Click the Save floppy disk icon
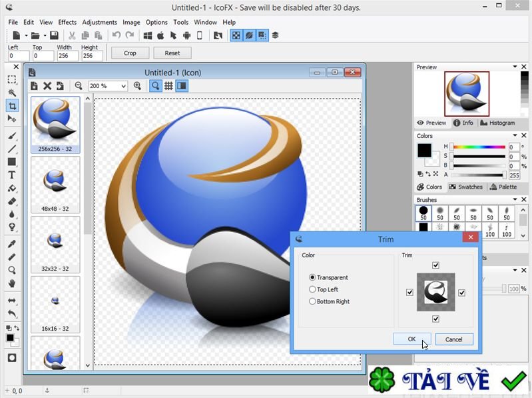 (53, 35)
